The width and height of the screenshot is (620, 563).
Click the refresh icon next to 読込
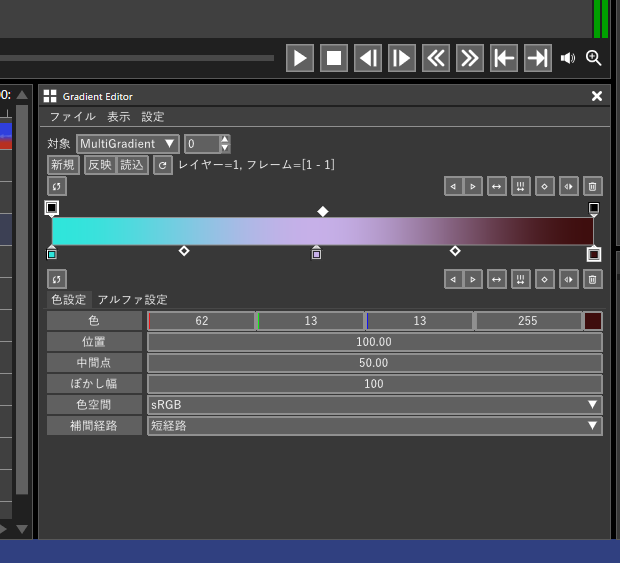(163, 165)
